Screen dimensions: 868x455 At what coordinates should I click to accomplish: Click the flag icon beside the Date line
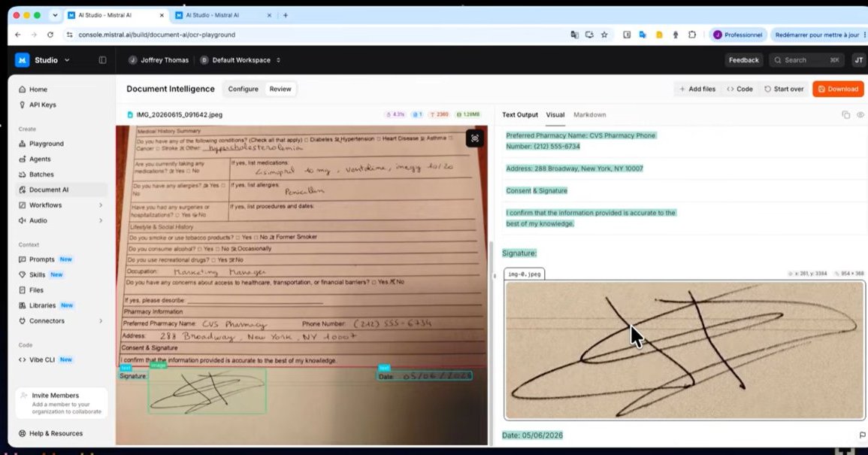click(862, 435)
